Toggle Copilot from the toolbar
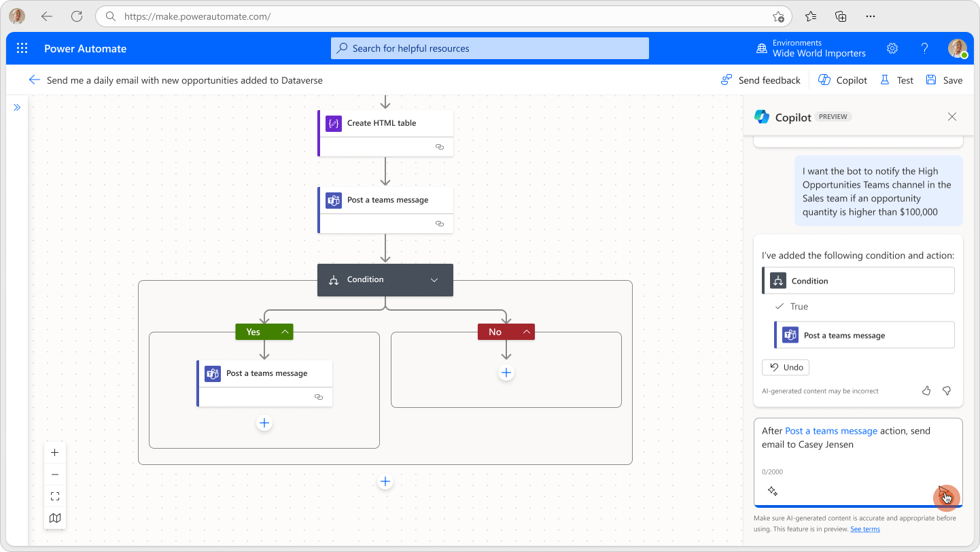Image resolution: width=980 pixels, height=552 pixels. tap(843, 80)
